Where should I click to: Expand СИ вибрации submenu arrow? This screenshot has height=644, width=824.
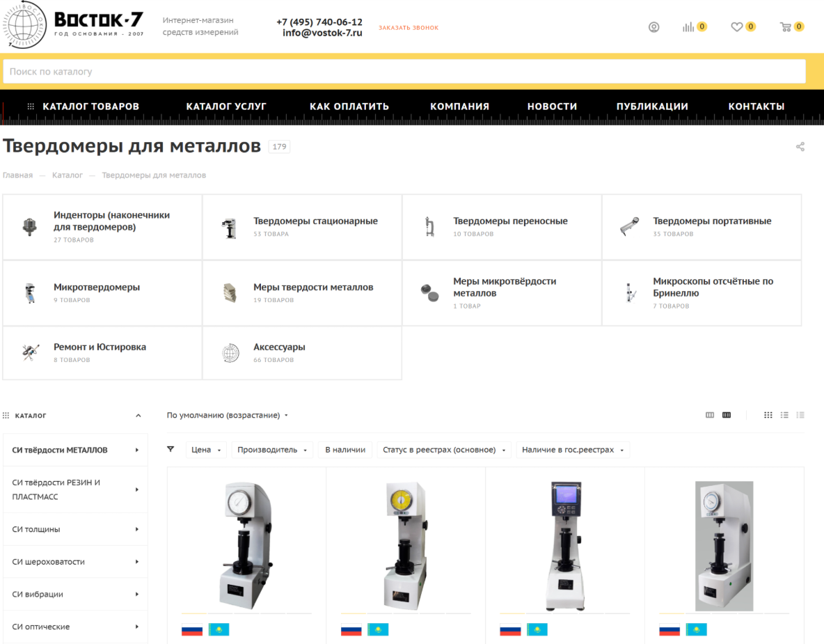pyautogui.click(x=136, y=594)
